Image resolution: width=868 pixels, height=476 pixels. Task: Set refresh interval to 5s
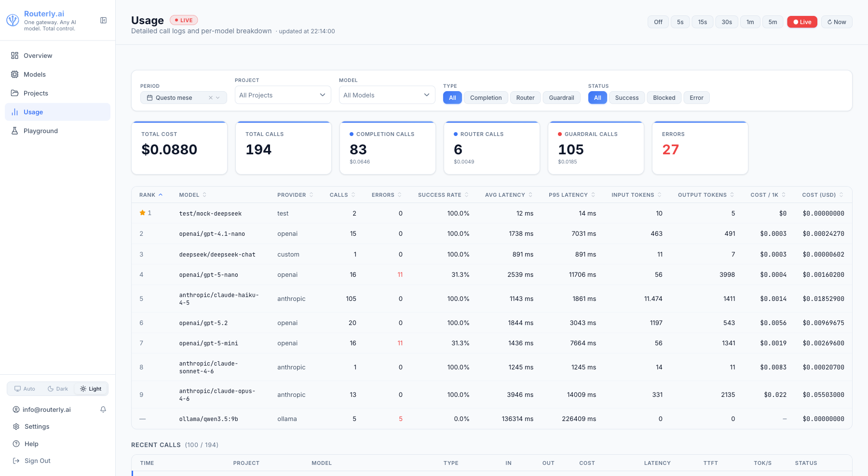(x=680, y=22)
